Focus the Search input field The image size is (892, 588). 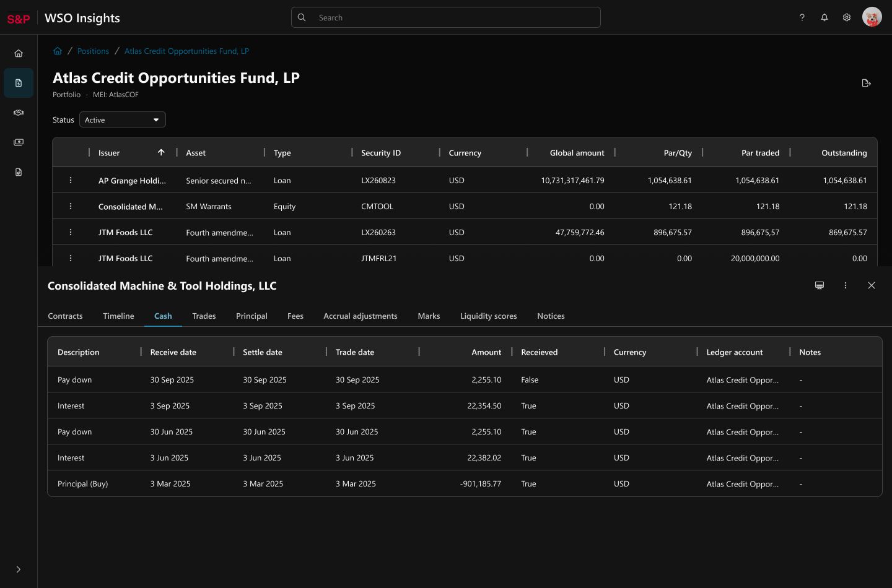[446, 17]
